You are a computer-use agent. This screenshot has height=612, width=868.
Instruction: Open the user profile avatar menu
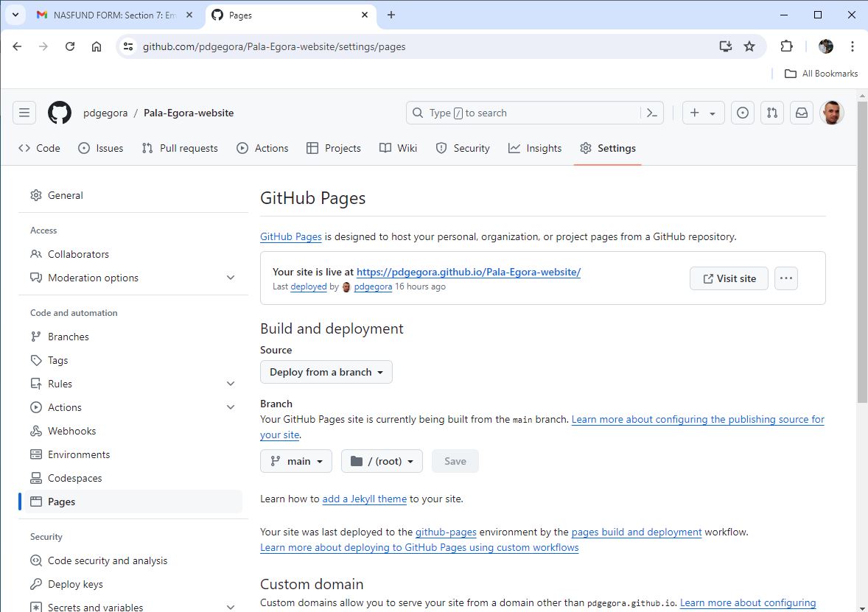pos(831,113)
